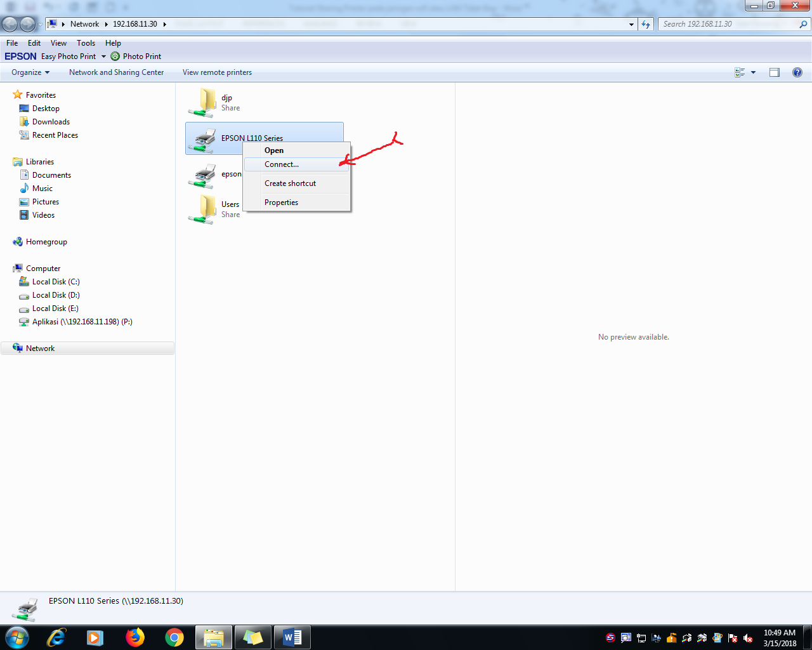812x650 pixels.
Task: Select the EPSON L110 Series printer icon
Action: 202,139
